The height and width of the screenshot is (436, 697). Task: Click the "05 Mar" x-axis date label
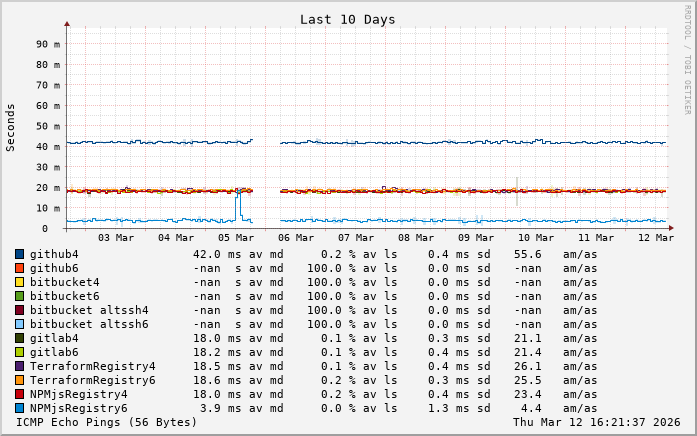point(236,237)
